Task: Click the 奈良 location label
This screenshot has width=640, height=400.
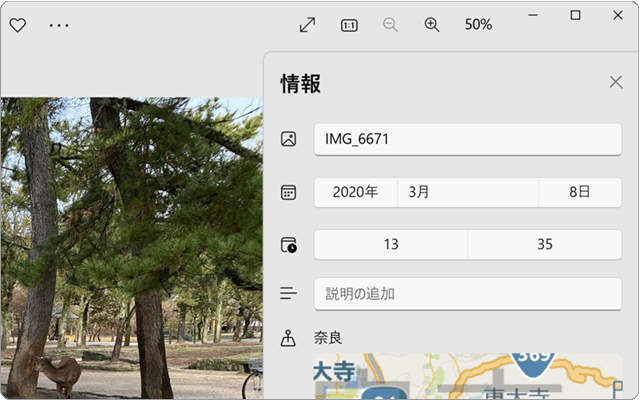Action: point(328,338)
